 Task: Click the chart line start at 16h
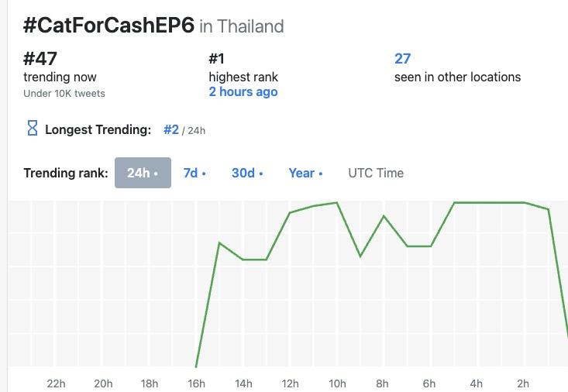tap(197, 366)
